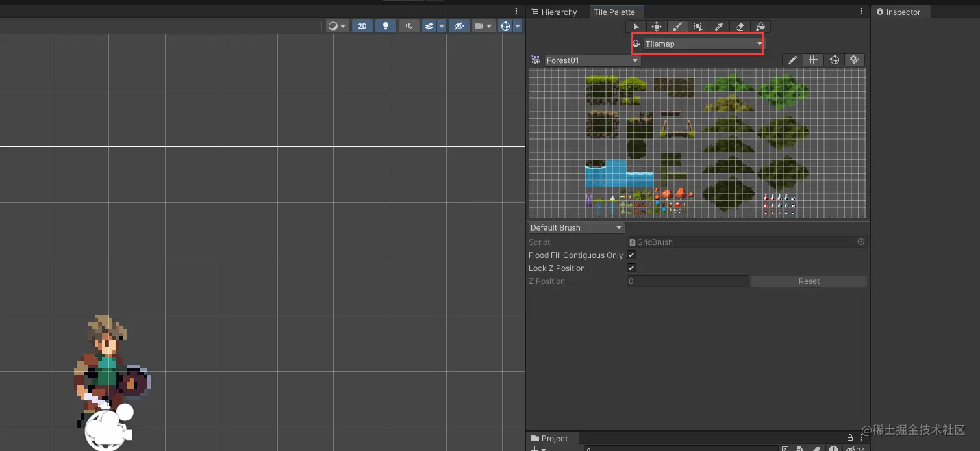This screenshot has width=980, height=451.
Task: Open the Scene view options menu
Action: [516, 12]
